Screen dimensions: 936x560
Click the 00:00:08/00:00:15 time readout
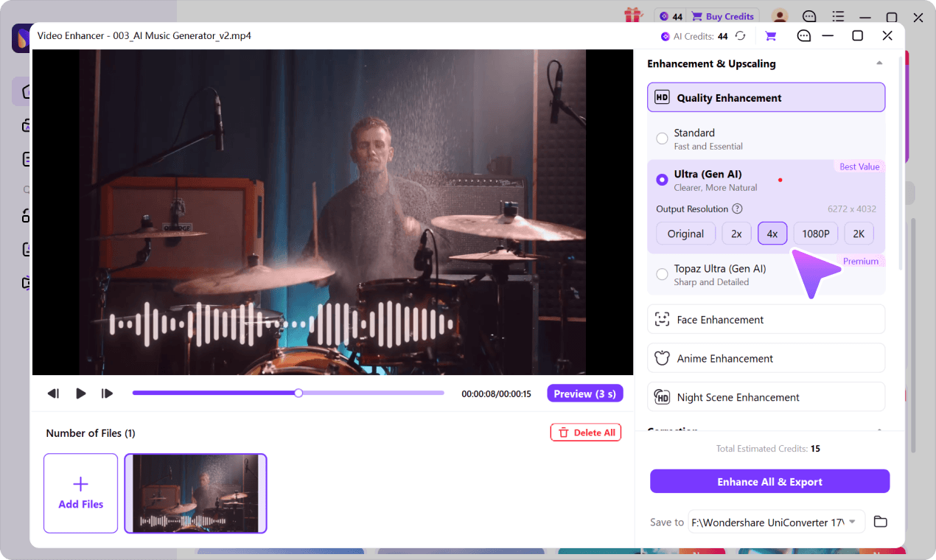click(x=496, y=394)
